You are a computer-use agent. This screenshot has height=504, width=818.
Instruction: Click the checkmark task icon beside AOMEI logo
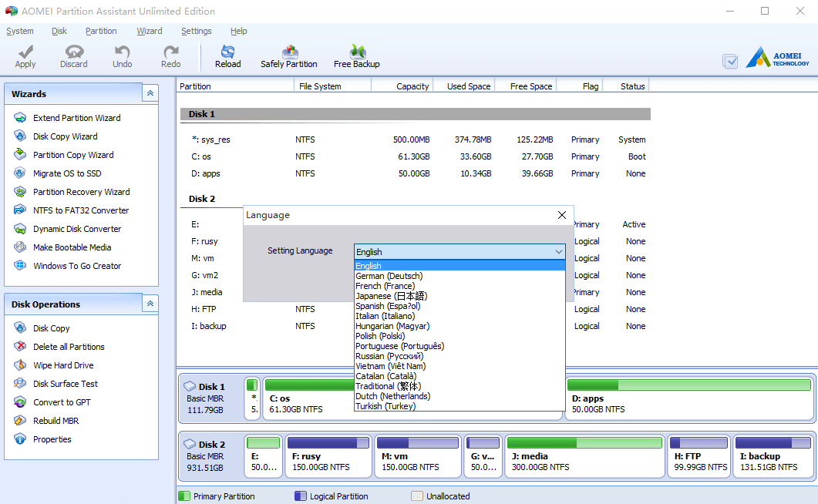pyautogui.click(x=730, y=62)
